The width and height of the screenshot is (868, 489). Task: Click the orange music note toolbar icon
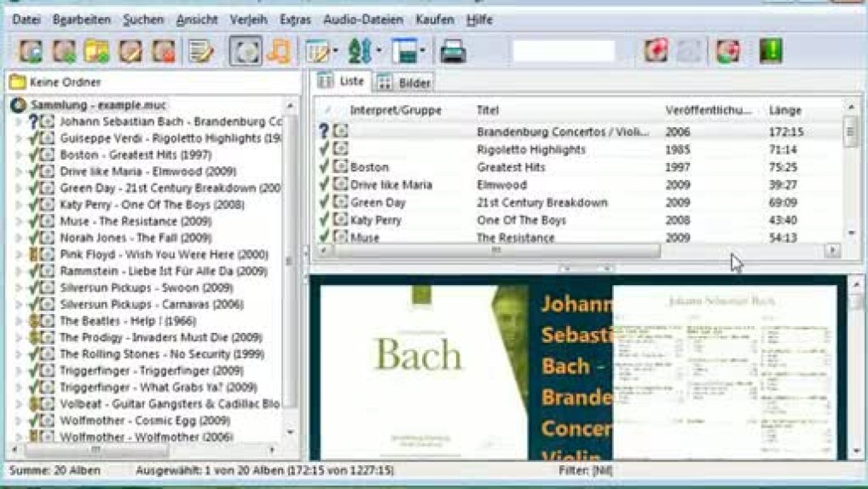[x=279, y=51]
